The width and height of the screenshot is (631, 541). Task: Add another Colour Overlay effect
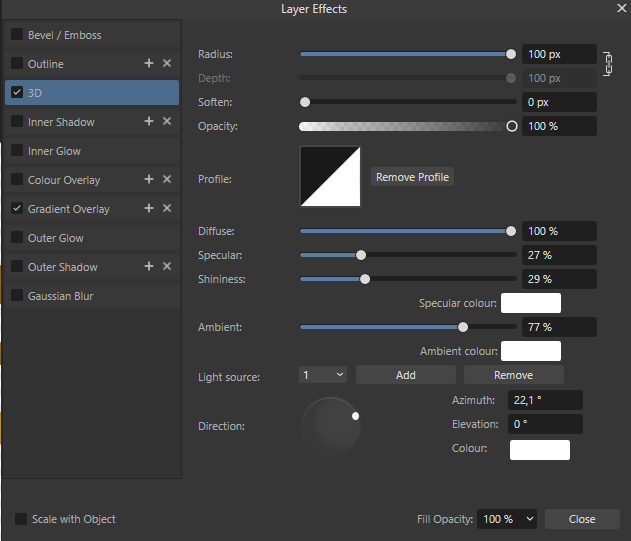(x=149, y=179)
